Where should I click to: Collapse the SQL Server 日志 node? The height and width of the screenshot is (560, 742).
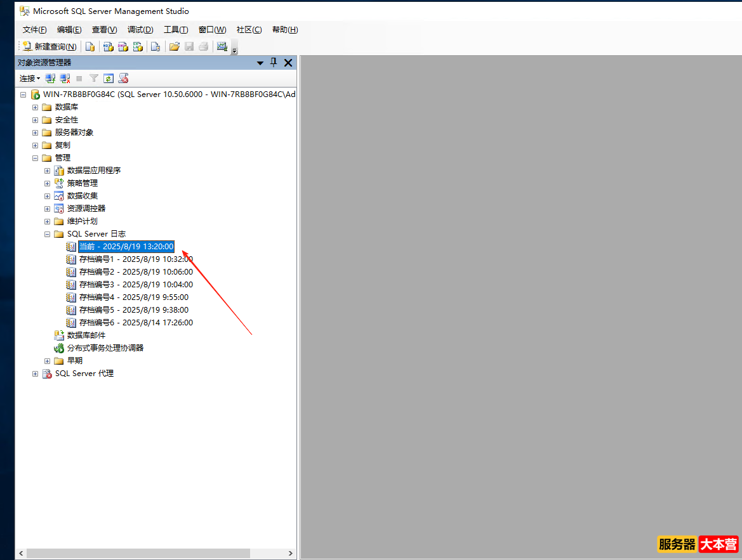tap(47, 233)
